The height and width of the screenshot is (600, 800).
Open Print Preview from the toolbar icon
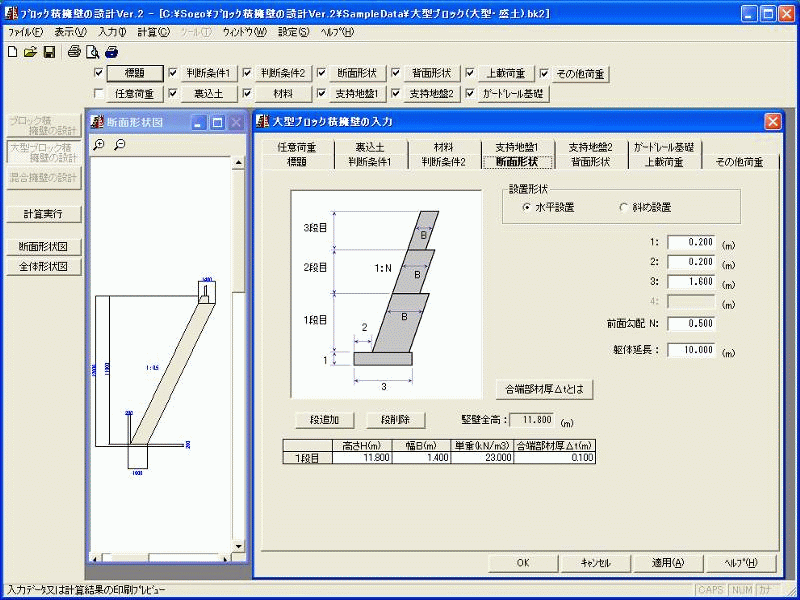(x=92, y=52)
